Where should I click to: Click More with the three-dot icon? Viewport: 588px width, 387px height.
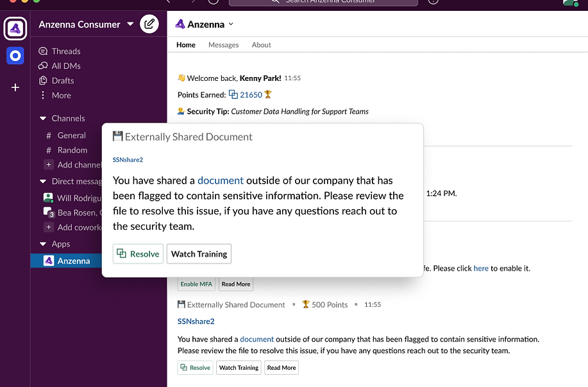point(61,96)
